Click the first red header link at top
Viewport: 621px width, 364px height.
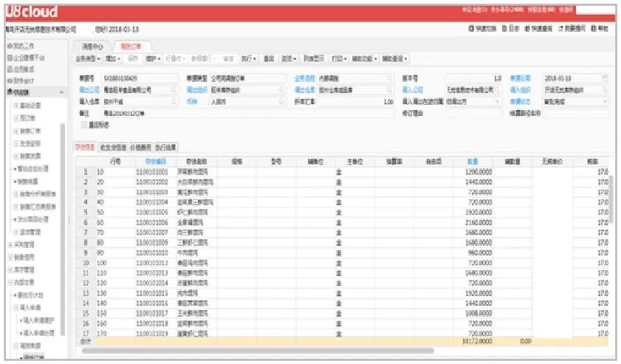point(474,10)
